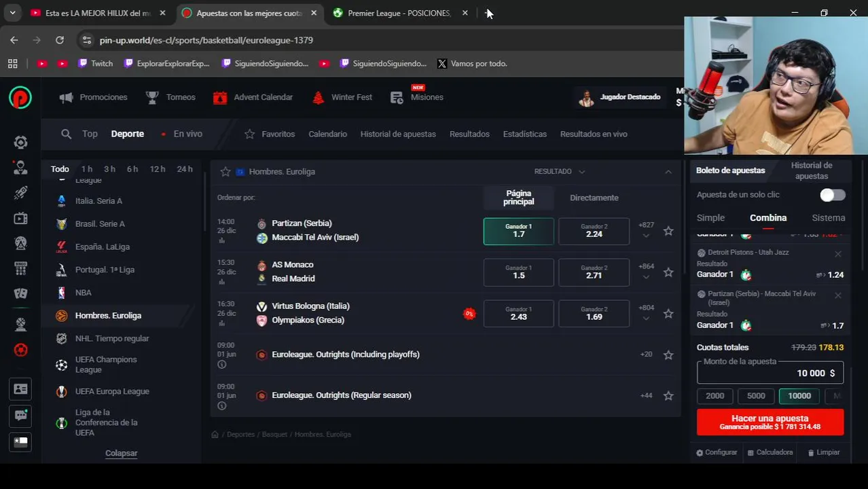868x489 pixels.
Task: Click the search magnifier icon
Action: 66,134
